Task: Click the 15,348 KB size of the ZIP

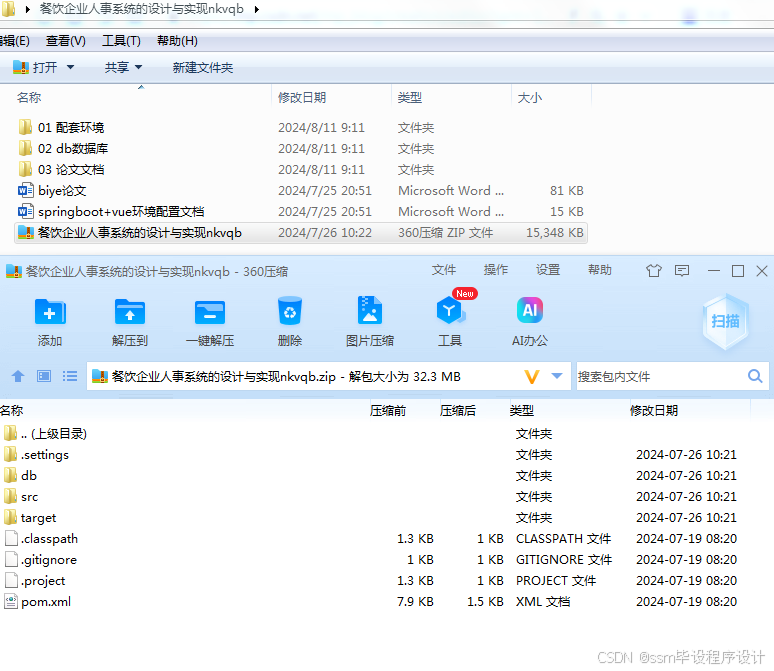Action: click(x=554, y=233)
